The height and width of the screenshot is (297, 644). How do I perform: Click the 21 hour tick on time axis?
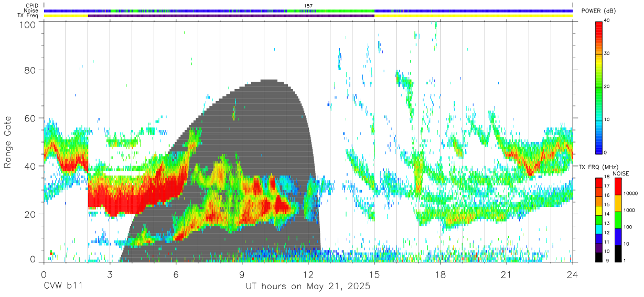pos(507,274)
